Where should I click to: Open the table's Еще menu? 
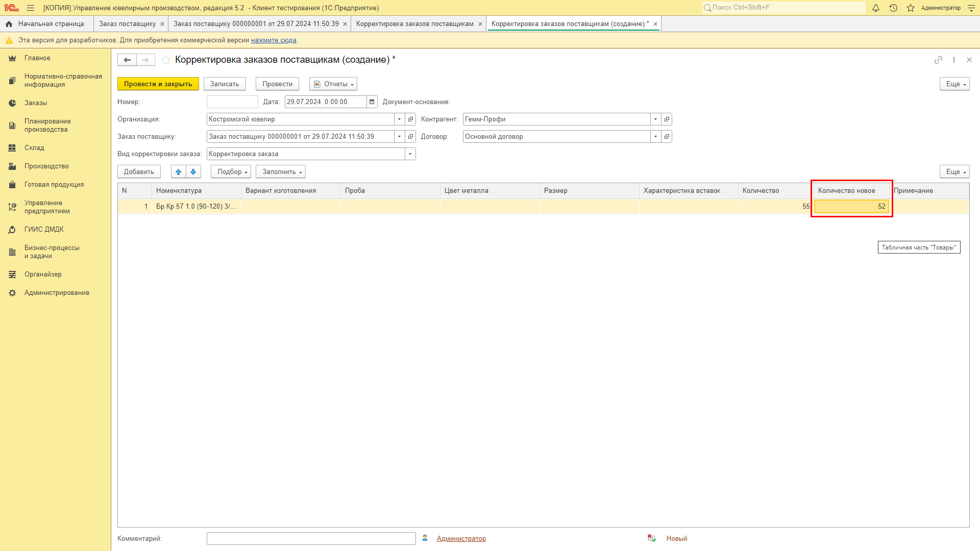pos(954,171)
